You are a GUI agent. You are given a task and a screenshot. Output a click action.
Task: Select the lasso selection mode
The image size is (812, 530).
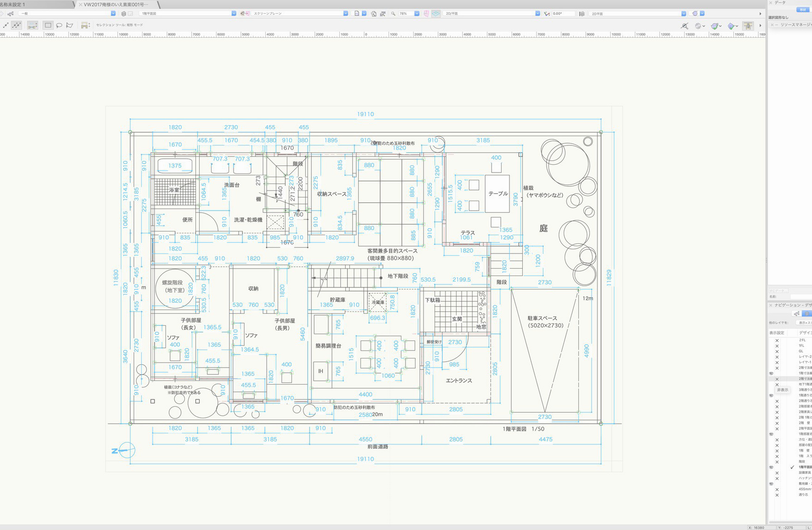point(59,25)
